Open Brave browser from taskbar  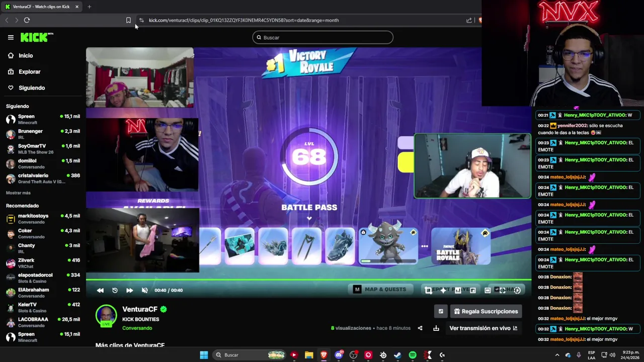point(324,355)
